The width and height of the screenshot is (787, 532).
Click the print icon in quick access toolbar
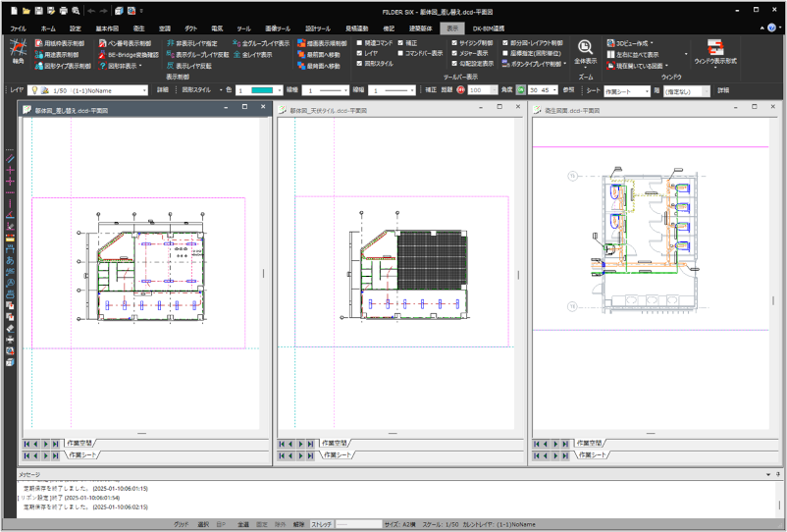63,10
